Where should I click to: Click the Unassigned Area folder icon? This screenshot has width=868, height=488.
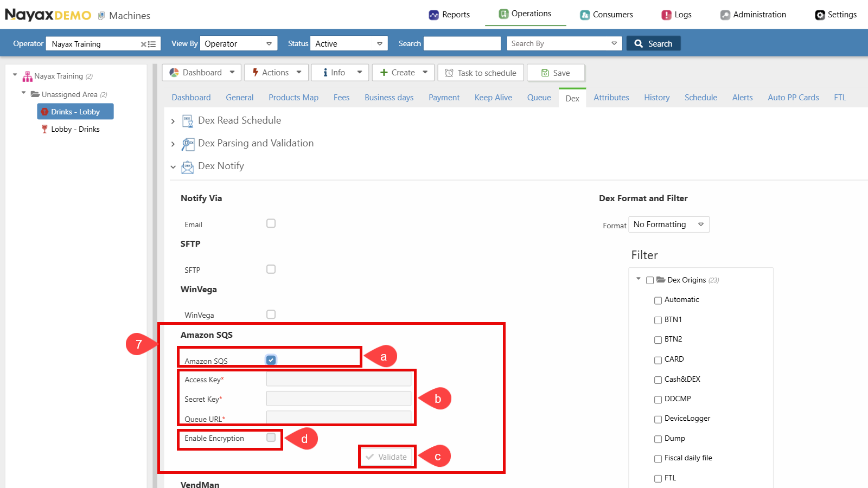coord(35,94)
